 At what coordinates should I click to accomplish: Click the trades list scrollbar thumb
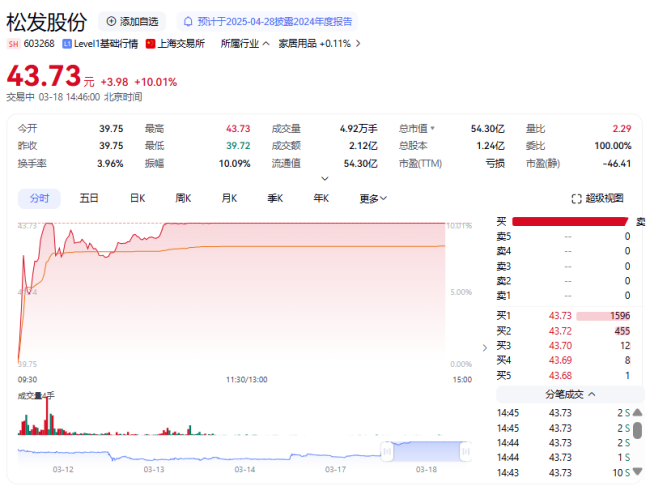click(x=638, y=430)
